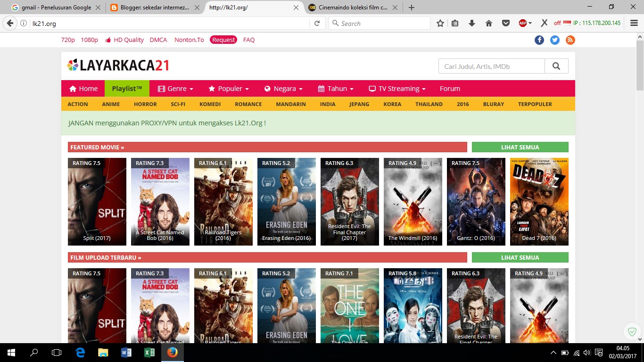Screen dimensions: 644x362
Task: Open The Windmill (2016) featured poster
Action: pos(413,202)
